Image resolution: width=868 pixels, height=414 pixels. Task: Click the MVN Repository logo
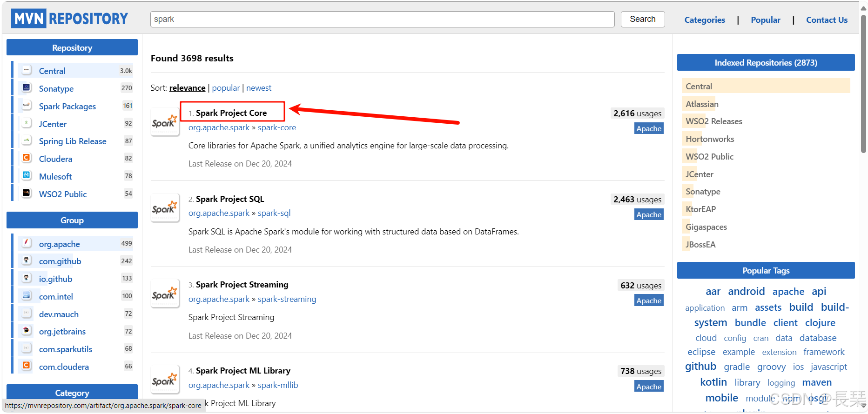(70, 19)
